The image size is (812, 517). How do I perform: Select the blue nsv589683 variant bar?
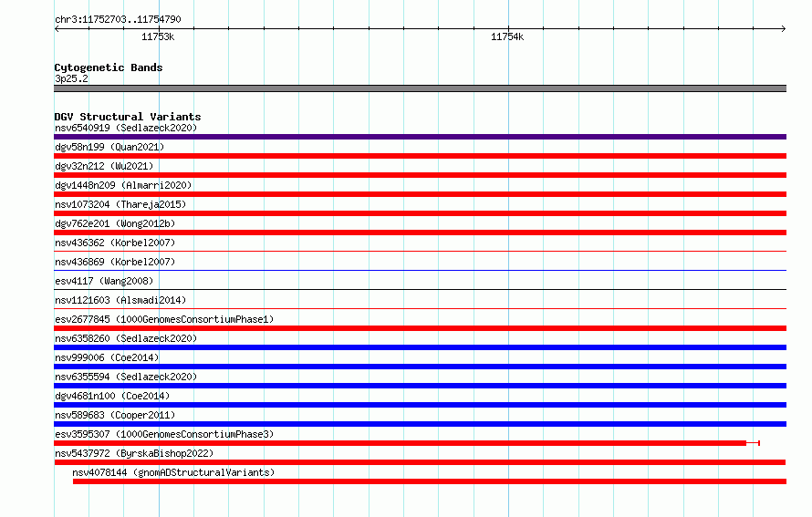[x=420, y=424]
